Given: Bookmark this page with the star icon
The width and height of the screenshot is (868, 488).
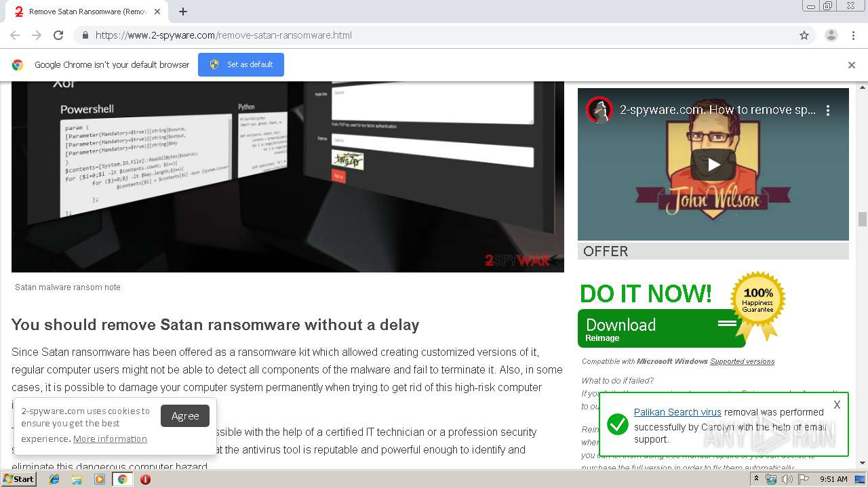Looking at the screenshot, I should pyautogui.click(x=804, y=35).
